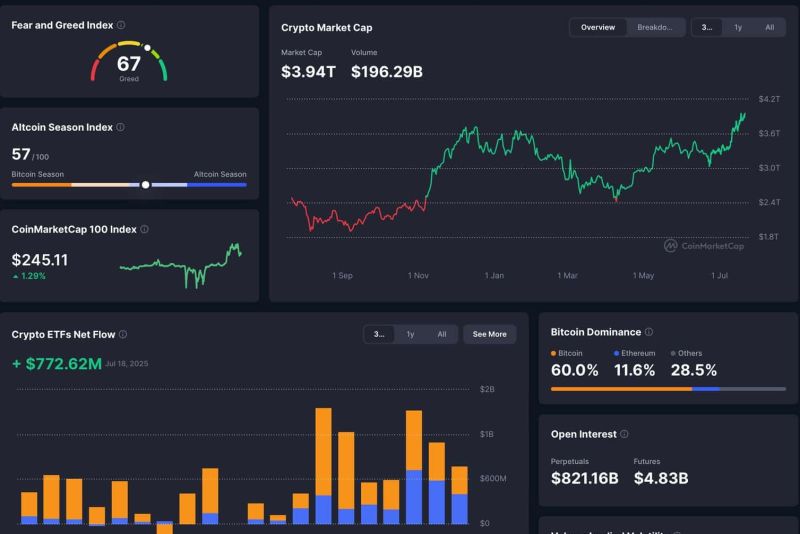Click the Jul 18, 2025 date label
Viewport: 800px width, 534px height.
127,364
